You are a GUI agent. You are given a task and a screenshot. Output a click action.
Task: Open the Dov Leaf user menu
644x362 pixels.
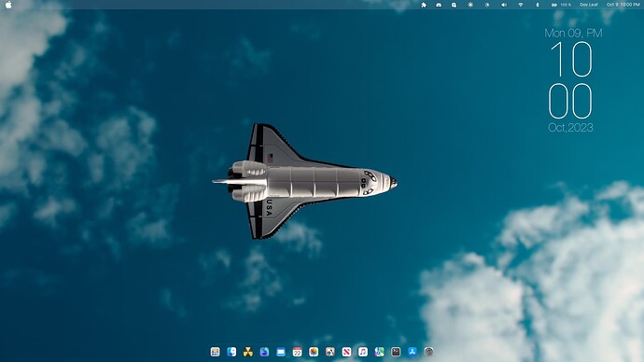589,5
